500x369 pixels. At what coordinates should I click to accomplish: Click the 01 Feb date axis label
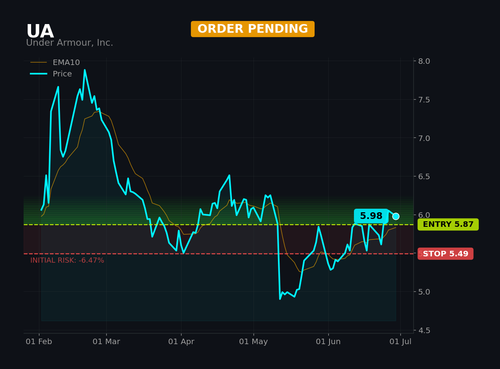tap(39, 342)
